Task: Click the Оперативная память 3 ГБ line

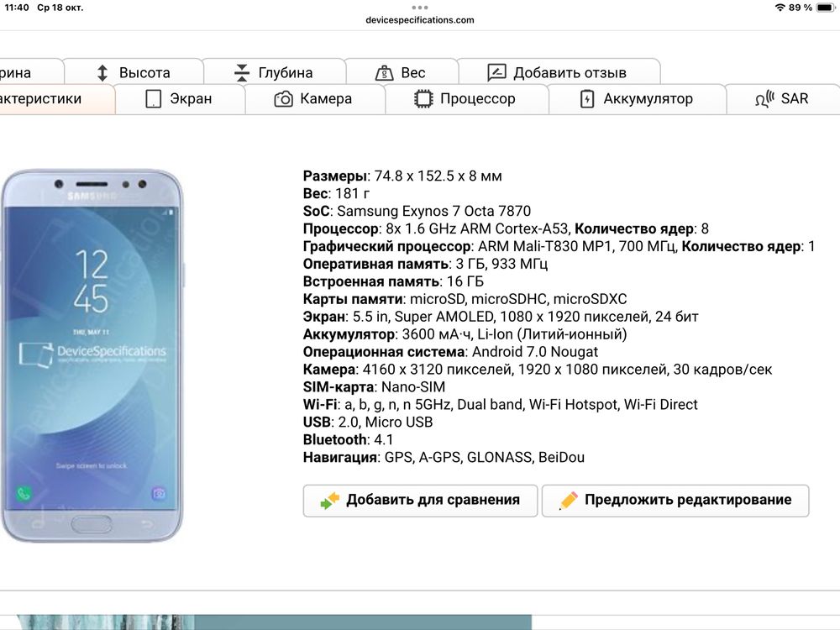Action: click(x=425, y=264)
